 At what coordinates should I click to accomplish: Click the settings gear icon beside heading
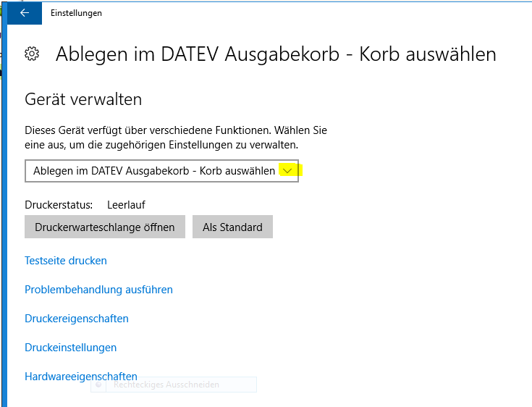pos(32,54)
